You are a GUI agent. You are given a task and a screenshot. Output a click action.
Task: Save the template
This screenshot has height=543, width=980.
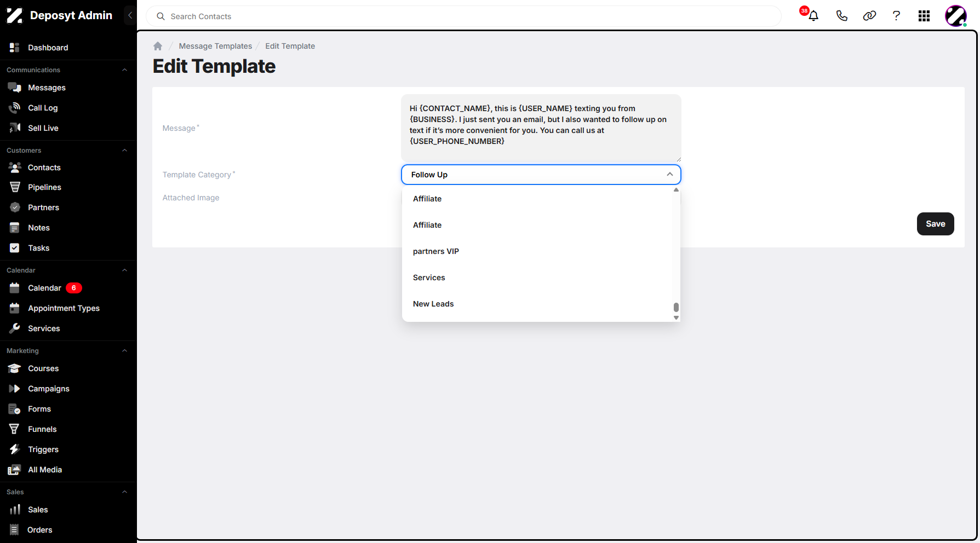click(935, 224)
